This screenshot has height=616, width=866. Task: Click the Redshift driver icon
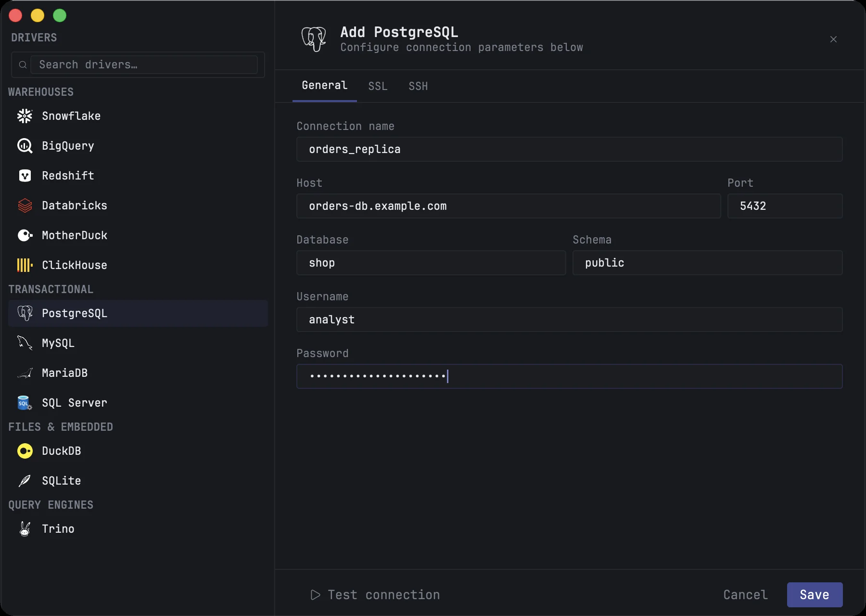pyautogui.click(x=25, y=176)
